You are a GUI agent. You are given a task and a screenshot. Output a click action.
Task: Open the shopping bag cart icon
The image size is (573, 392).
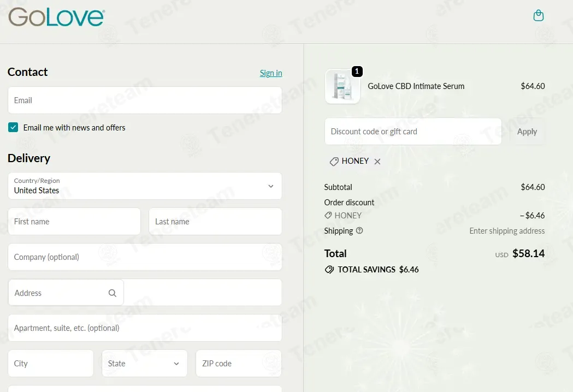(x=538, y=16)
